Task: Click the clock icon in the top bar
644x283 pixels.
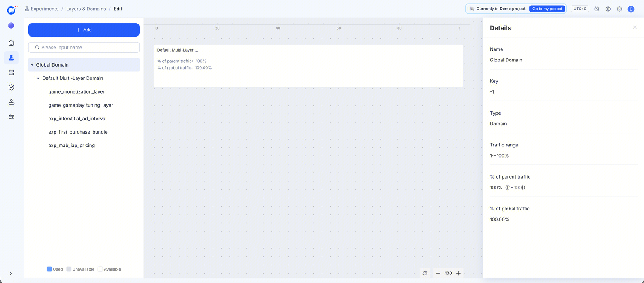Action: [597, 9]
